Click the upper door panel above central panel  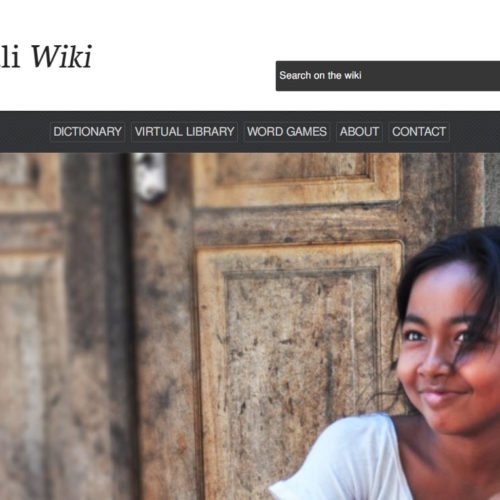[297, 178]
